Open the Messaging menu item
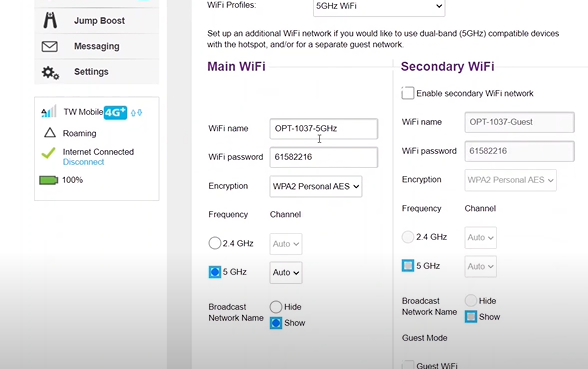588x369 pixels. pyautogui.click(x=97, y=46)
